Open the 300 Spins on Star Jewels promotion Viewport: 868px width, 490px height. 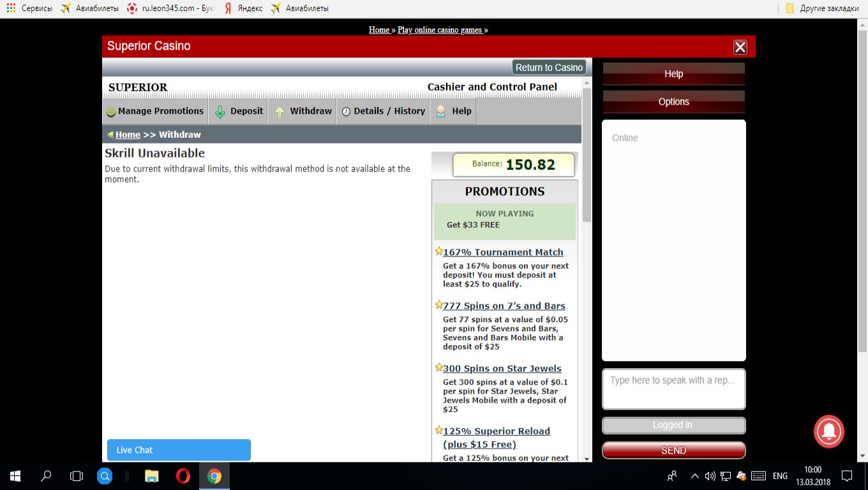click(x=502, y=368)
